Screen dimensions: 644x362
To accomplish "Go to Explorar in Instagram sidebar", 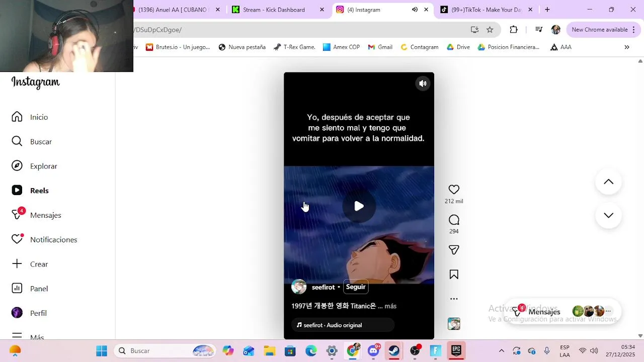I will coord(34,166).
